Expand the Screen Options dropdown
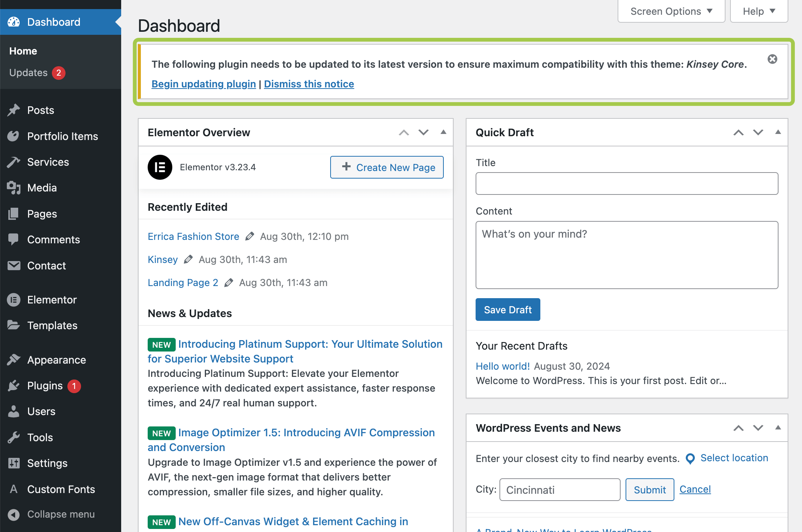 [x=671, y=11]
